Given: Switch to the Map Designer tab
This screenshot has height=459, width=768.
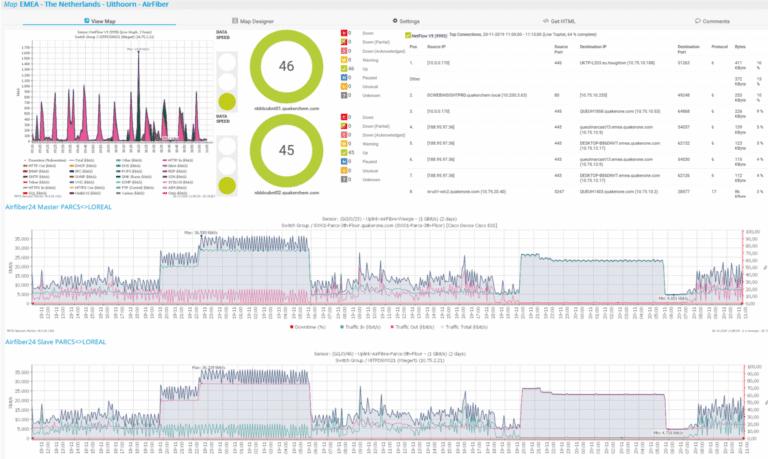Looking at the screenshot, I should 253,21.
